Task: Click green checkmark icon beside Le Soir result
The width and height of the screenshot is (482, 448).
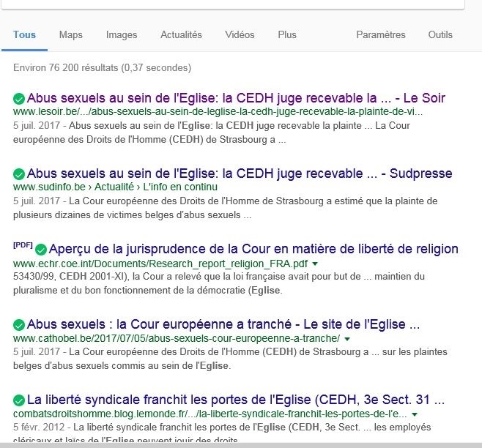Action: click(19, 99)
